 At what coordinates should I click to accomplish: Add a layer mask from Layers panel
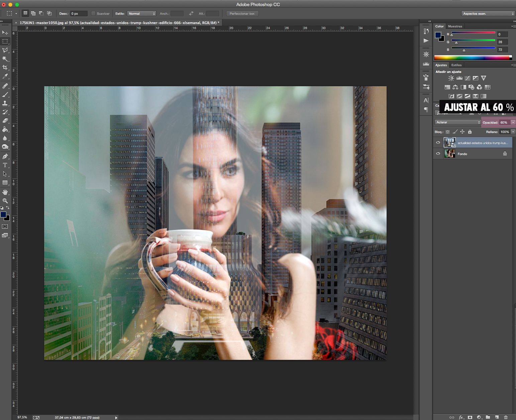coord(470,417)
